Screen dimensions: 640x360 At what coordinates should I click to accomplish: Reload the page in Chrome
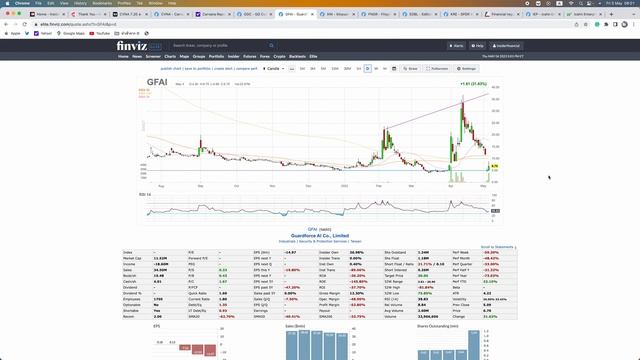[x=24, y=24]
